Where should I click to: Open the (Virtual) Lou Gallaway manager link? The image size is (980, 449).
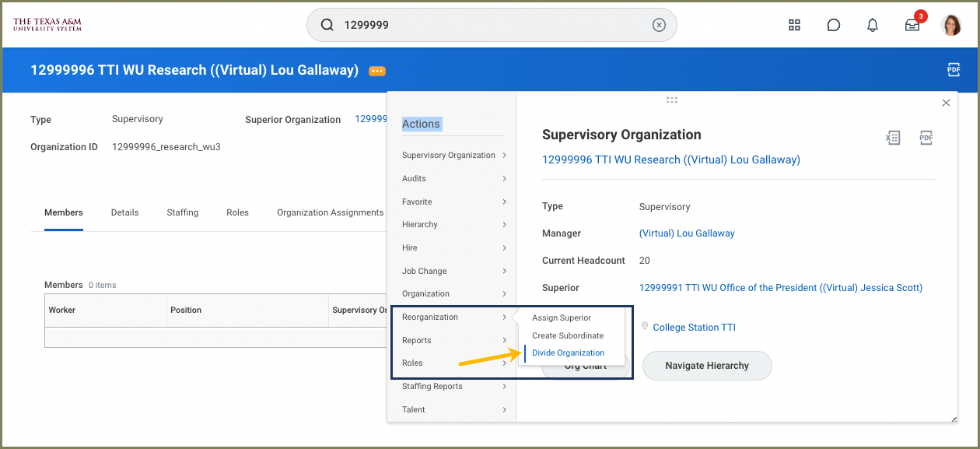click(687, 233)
